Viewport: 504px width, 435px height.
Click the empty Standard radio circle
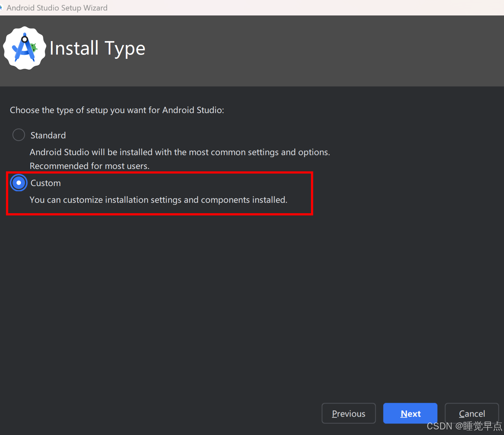click(19, 135)
